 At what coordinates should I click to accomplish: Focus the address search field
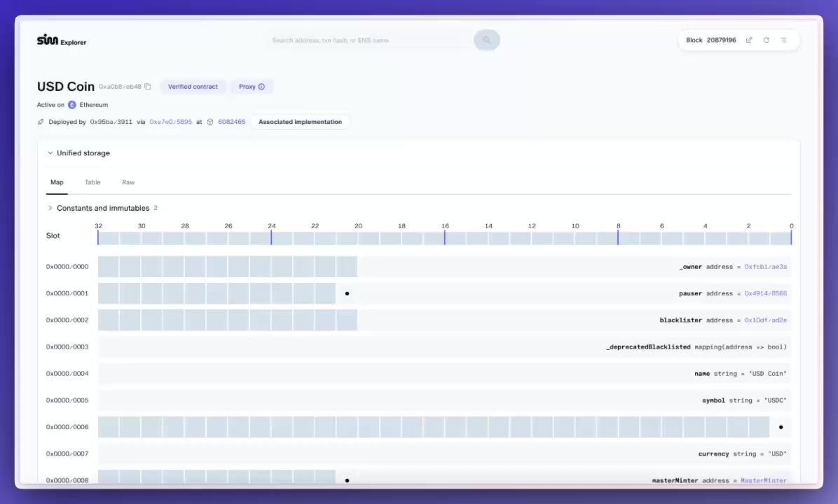coord(369,40)
